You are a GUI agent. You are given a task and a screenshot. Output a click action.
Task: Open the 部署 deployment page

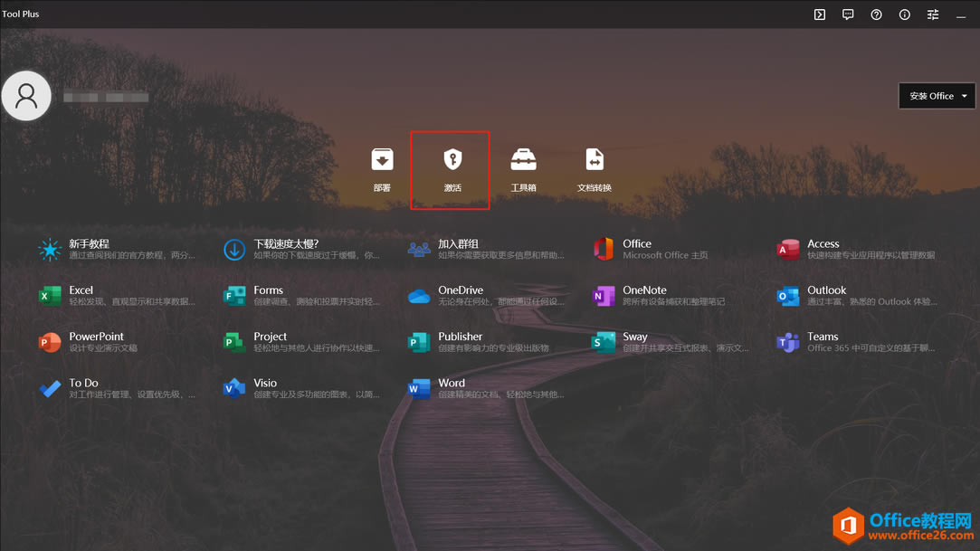click(382, 170)
